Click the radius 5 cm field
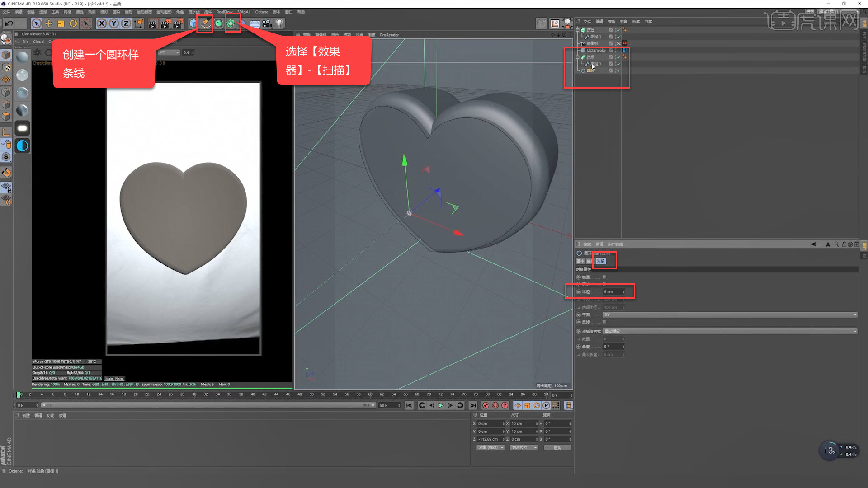Viewport: 868px width, 488px height. tap(613, 292)
